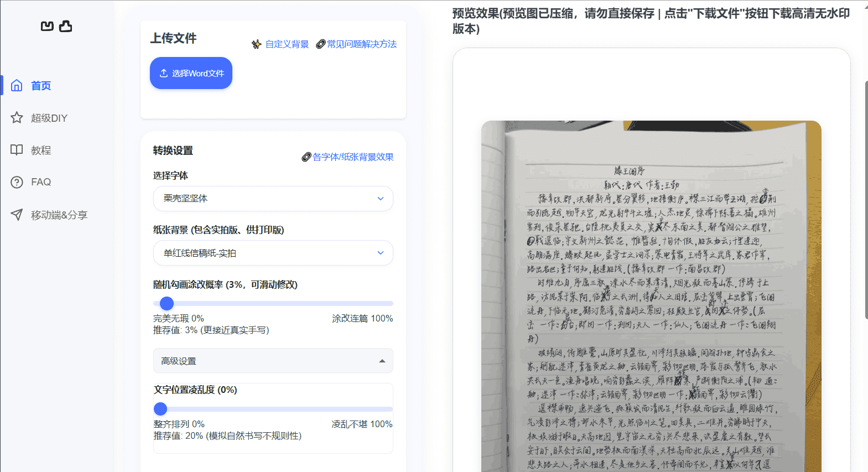
Task: Click the 整齐排列 0% label
Action: 179,424
